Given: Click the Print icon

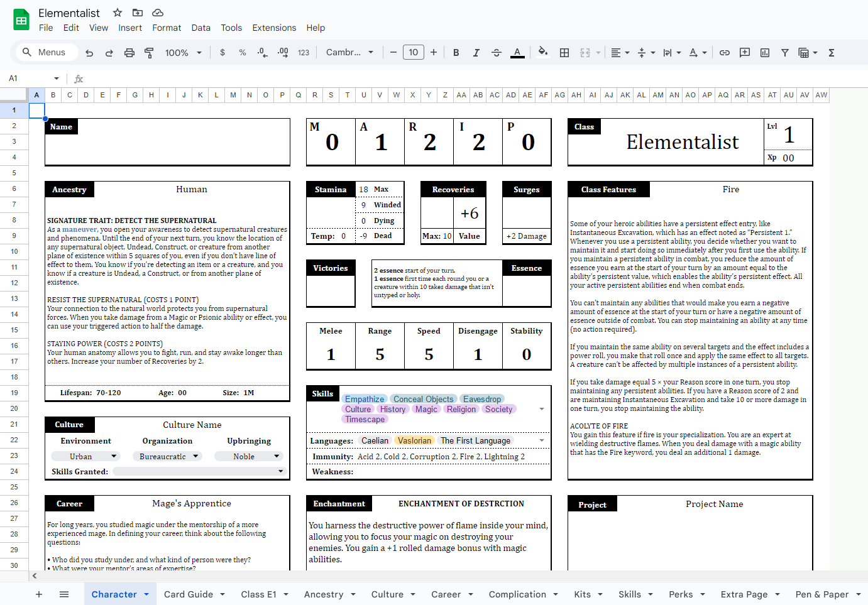Looking at the screenshot, I should point(129,53).
